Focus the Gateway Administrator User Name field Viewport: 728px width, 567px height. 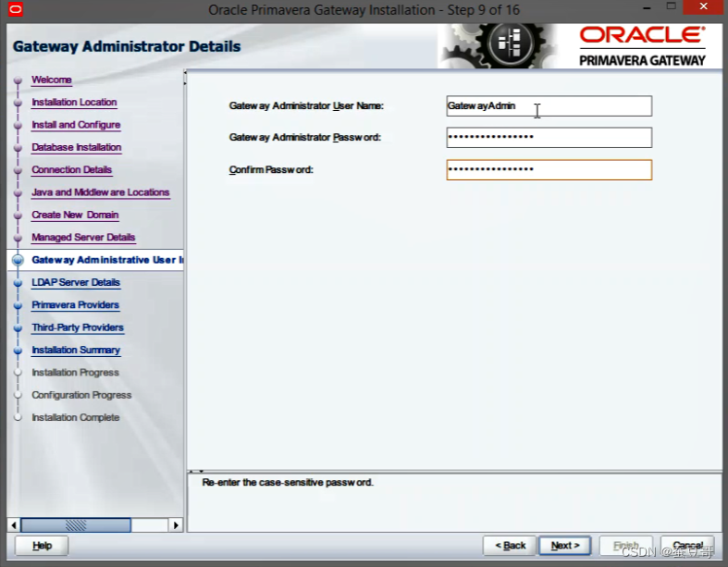tap(549, 106)
